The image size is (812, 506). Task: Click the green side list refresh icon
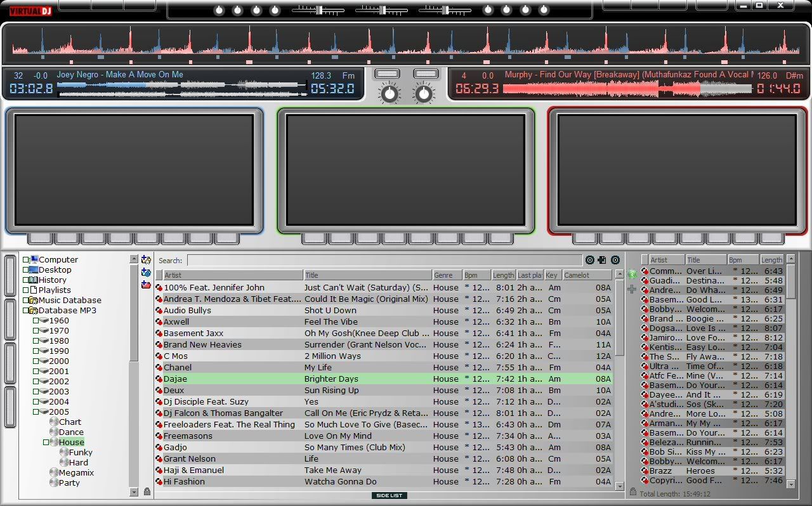632,275
